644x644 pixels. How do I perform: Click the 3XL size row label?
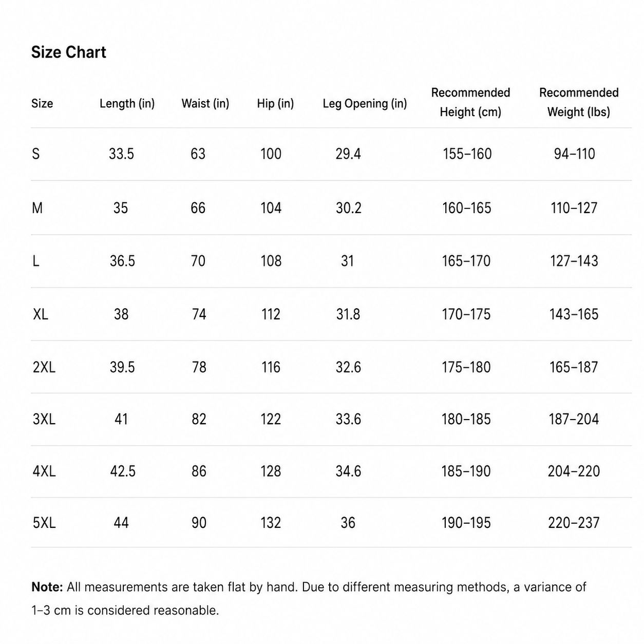click(44, 419)
